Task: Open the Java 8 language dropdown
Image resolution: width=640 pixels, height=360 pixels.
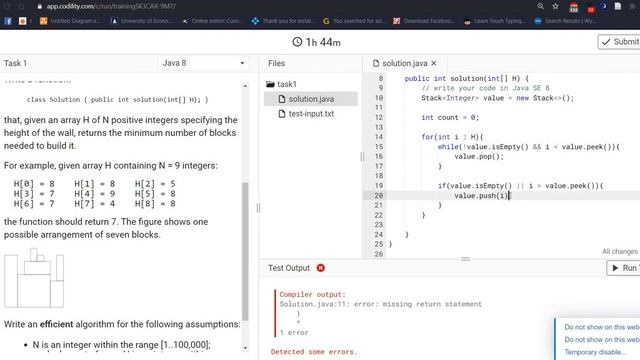Action: (x=203, y=63)
